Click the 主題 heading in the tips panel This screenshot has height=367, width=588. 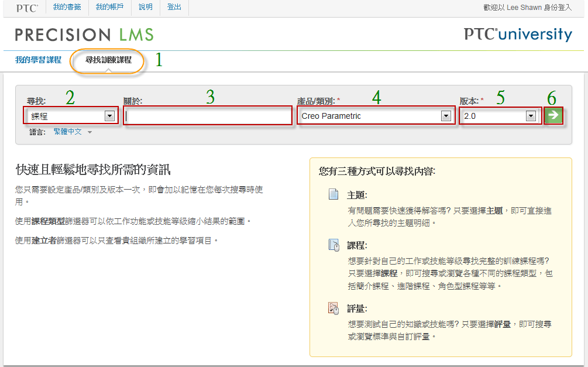click(357, 195)
